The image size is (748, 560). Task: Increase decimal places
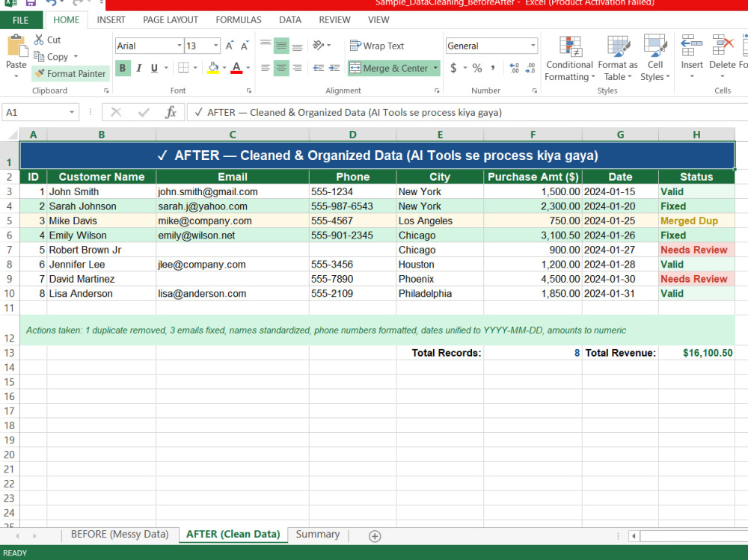tap(515, 68)
